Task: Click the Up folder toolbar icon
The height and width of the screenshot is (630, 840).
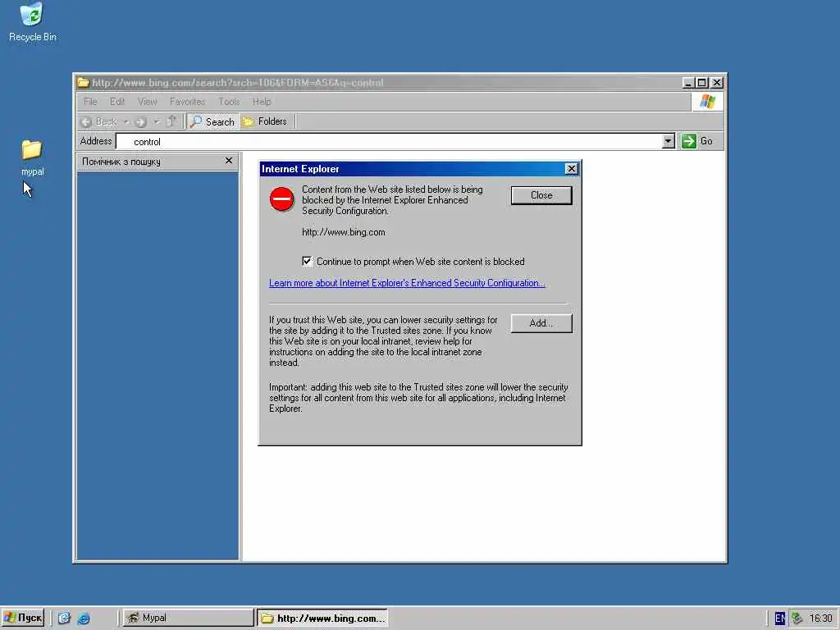Action: 171,121
